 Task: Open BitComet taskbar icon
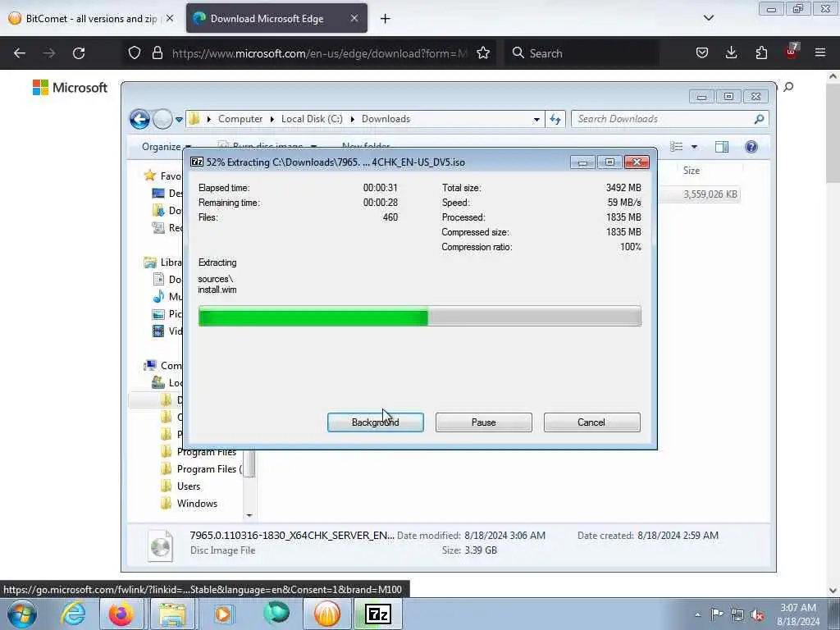(x=326, y=614)
